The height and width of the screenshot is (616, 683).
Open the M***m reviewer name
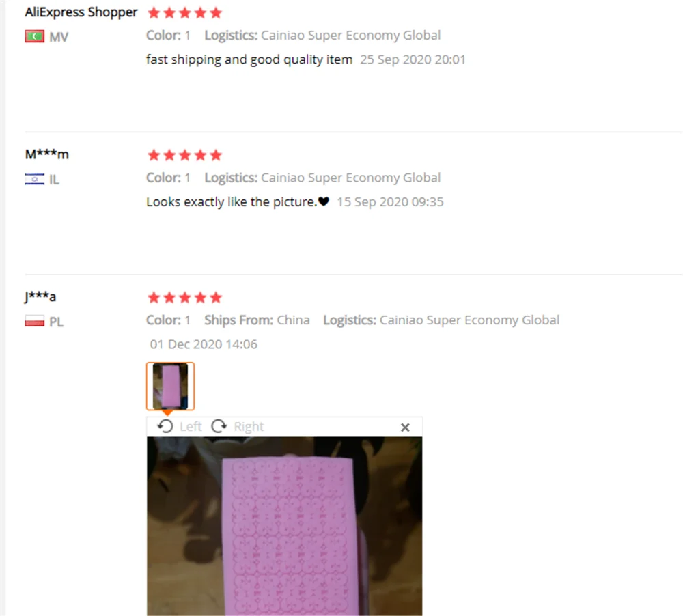pos(46,154)
